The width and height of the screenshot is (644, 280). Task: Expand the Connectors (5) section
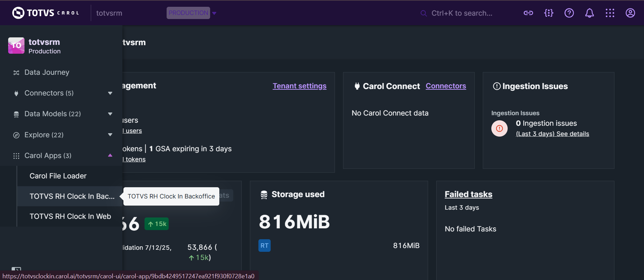pyautogui.click(x=110, y=93)
